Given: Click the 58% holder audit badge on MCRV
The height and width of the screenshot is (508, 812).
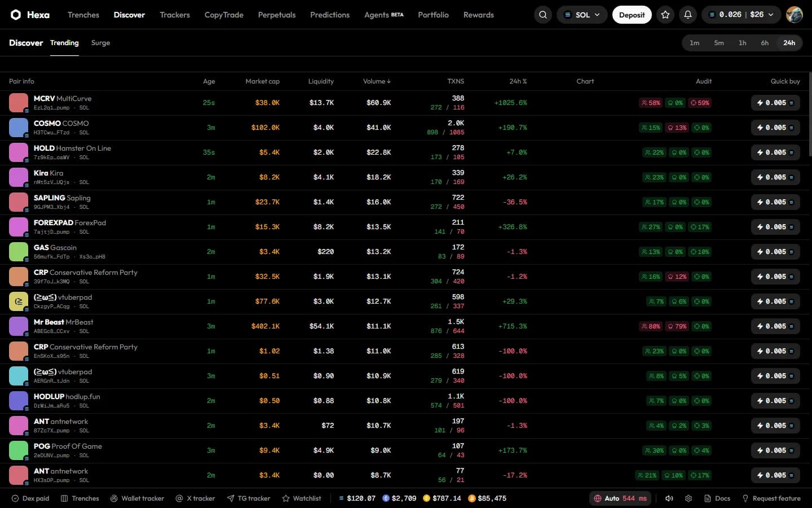Looking at the screenshot, I should 651,103.
